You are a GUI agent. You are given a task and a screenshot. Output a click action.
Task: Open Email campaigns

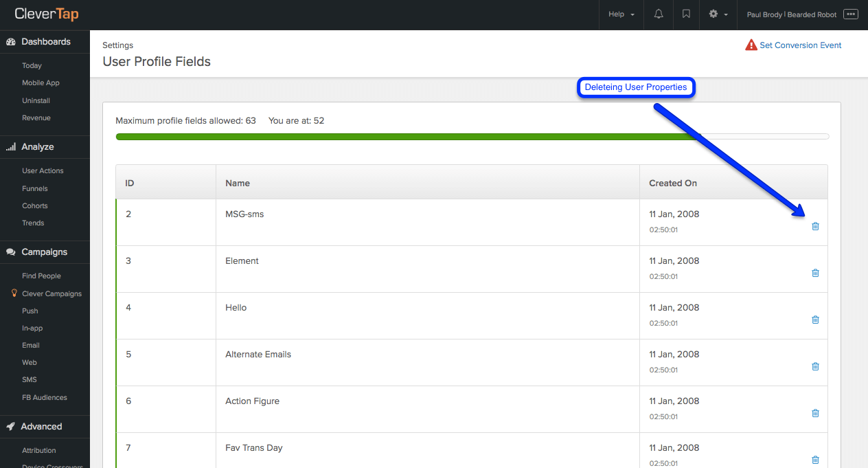(x=31, y=345)
